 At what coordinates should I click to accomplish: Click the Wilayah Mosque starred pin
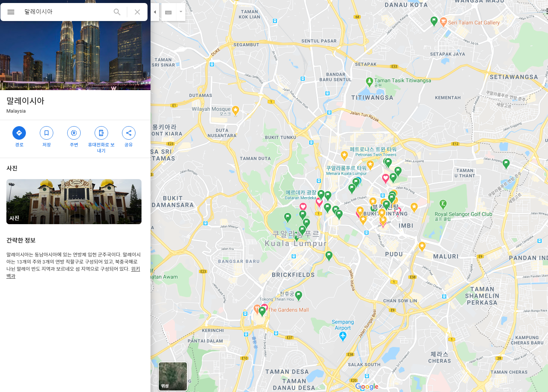(x=235, y=110)
